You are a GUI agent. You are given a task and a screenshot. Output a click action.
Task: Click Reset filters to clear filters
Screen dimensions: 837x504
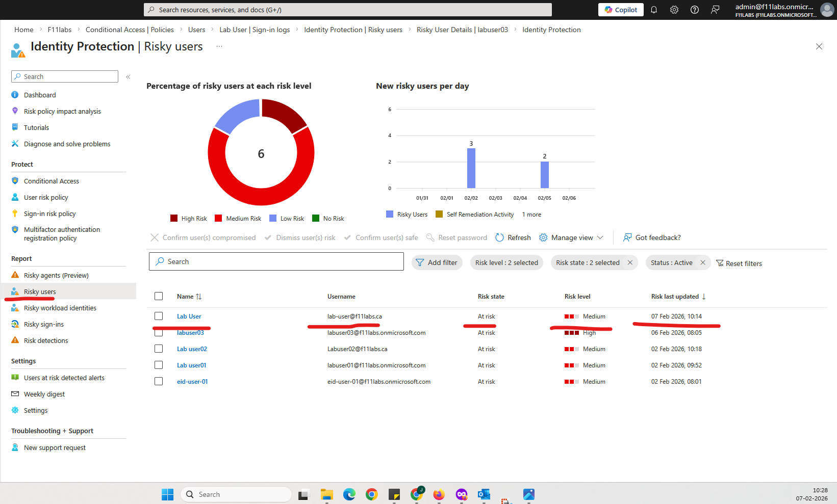coord(739,263)
